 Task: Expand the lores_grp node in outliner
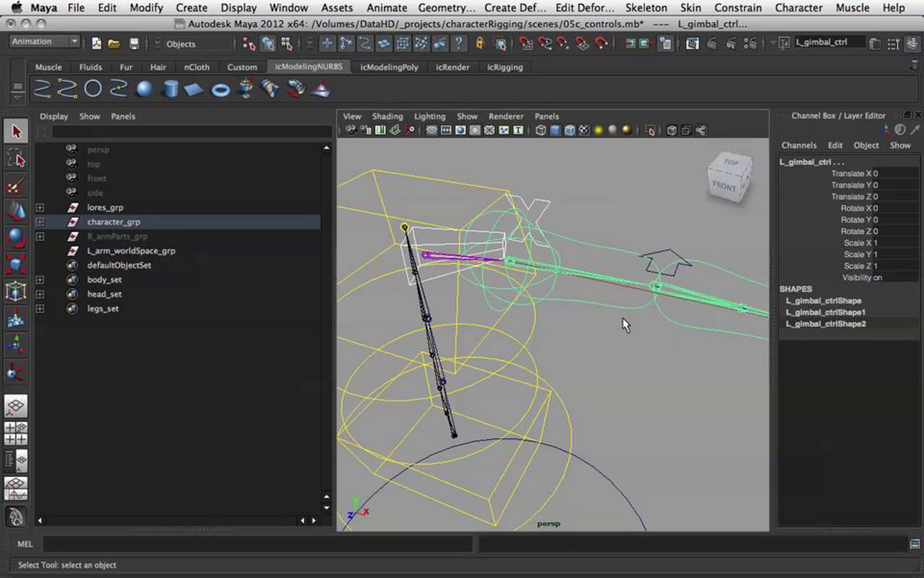(40, 208)
